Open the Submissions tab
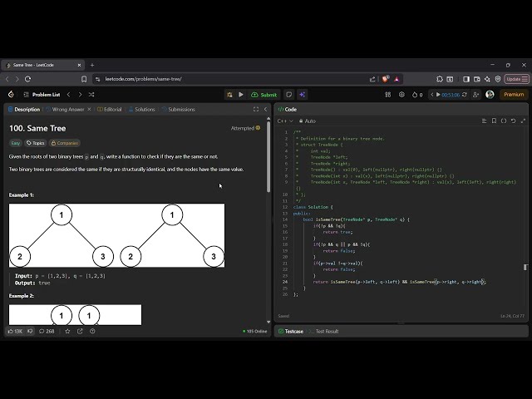Image resolution: width=532 pixels, height=399 pixels. point(179,109)
